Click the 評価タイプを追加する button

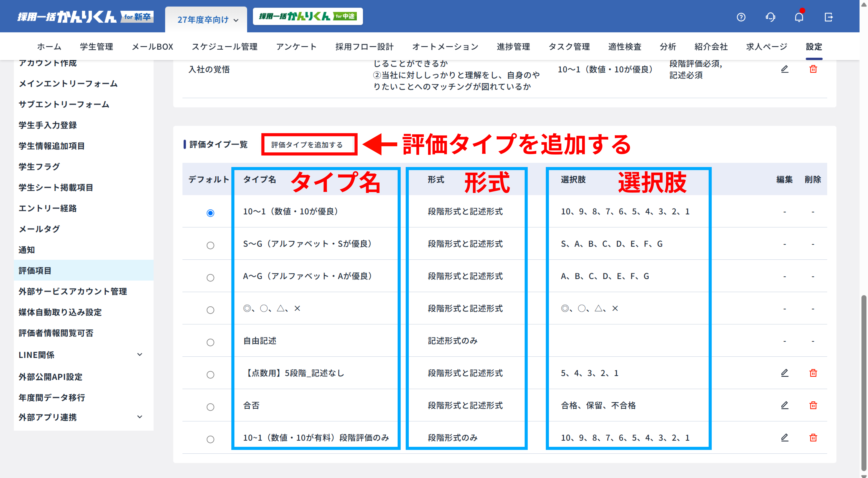point(307,145)
